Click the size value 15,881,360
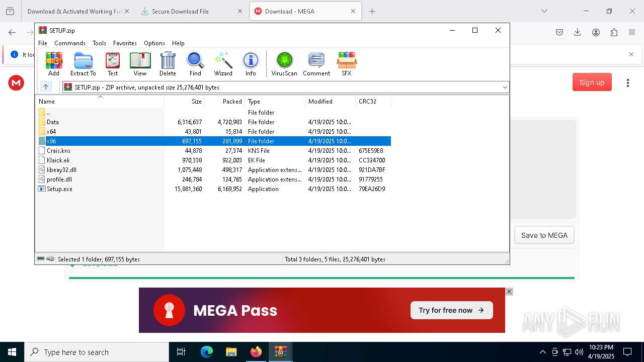 pyautogui.click(x=188, y=189)
